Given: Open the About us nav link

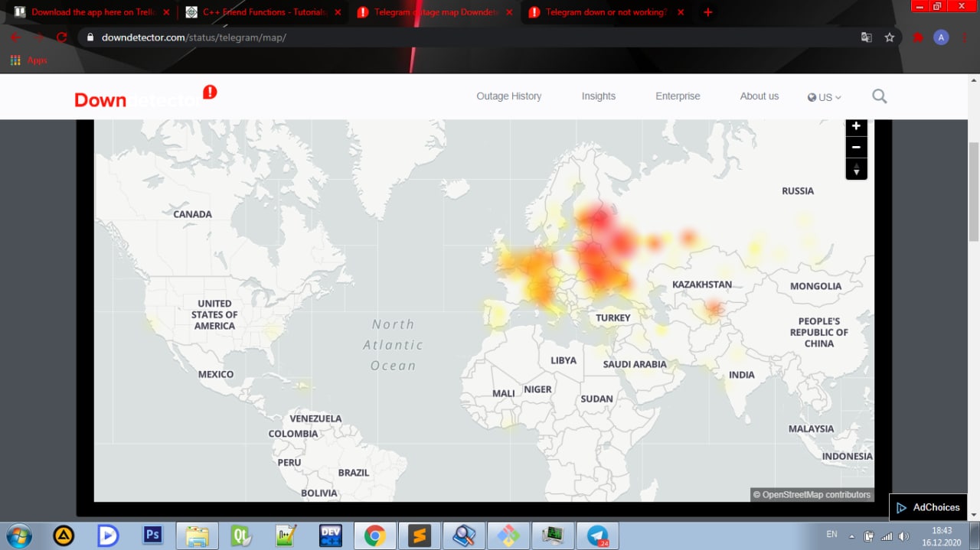Looking at the screenshot, I should coord(759,96).
